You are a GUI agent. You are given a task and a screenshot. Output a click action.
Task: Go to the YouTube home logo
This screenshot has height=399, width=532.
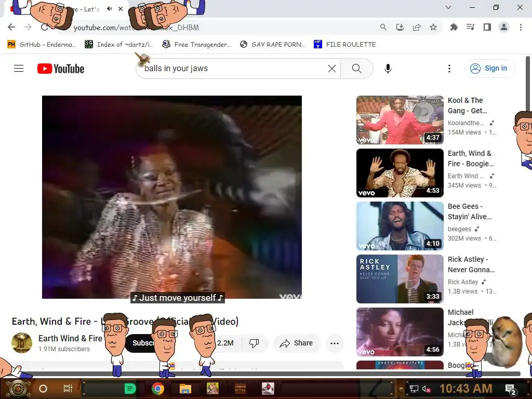pos(61,69)
